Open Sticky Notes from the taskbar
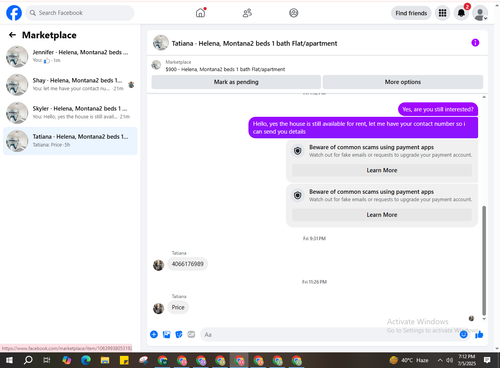 point(124,360)
